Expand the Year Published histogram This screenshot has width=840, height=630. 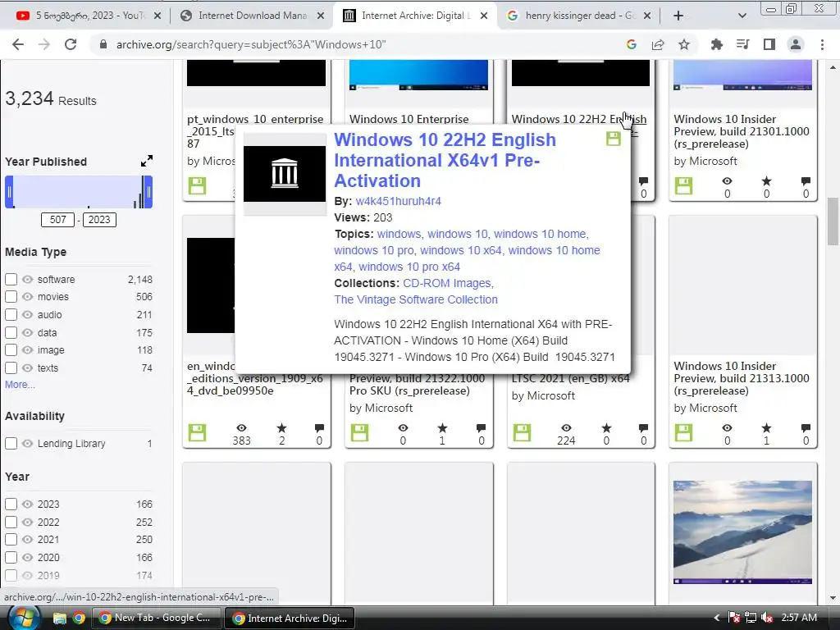click(x=146, y=161)
